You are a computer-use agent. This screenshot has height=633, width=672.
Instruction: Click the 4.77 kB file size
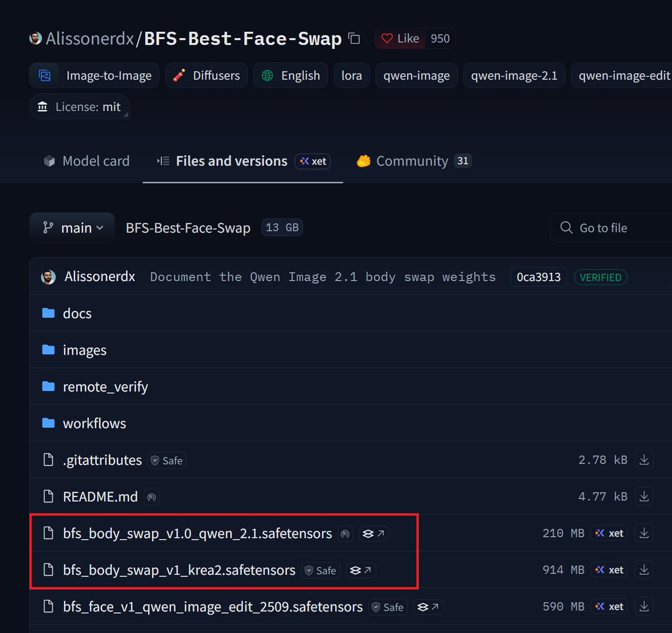(603, 496)
